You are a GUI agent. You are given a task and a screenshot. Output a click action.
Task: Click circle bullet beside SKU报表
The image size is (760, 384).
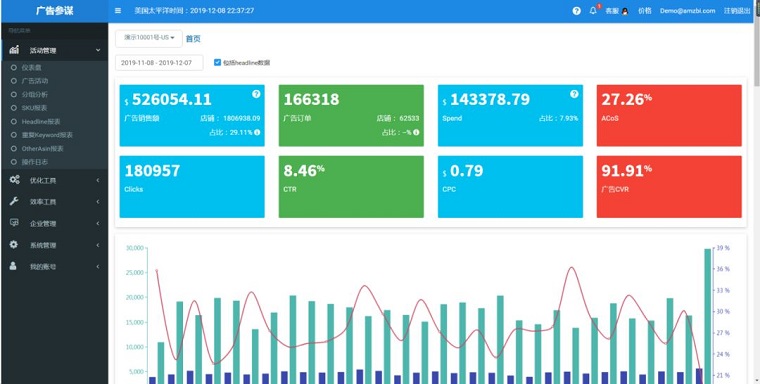pyautogui.click(x=14, y=108)
